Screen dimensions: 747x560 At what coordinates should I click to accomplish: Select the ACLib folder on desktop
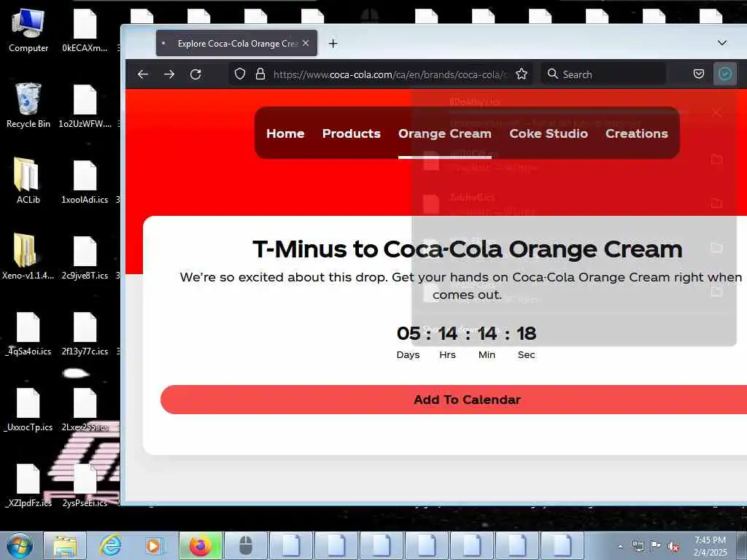point(28,181)
